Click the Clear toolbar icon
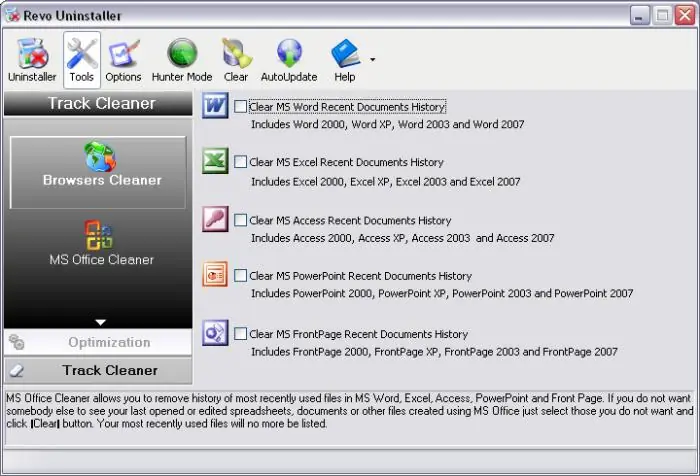 (x=236, y=60)
